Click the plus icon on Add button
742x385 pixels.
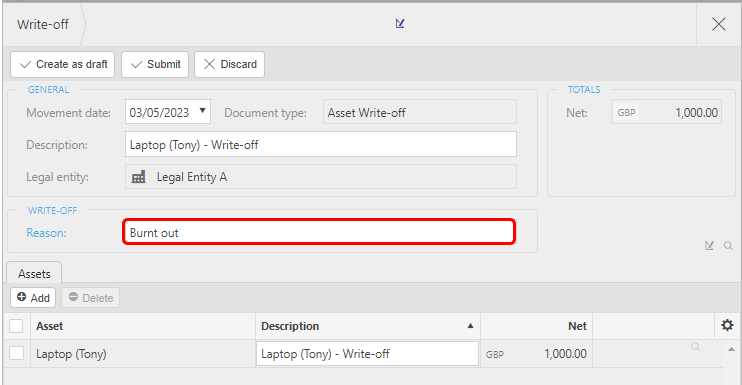click(21, 297)
